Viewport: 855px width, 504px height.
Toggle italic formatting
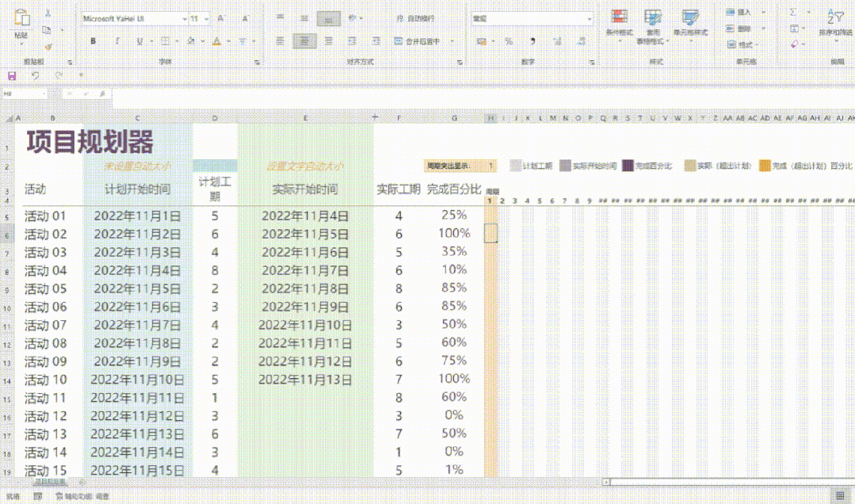pyautogui.click(x=116, y=41)
